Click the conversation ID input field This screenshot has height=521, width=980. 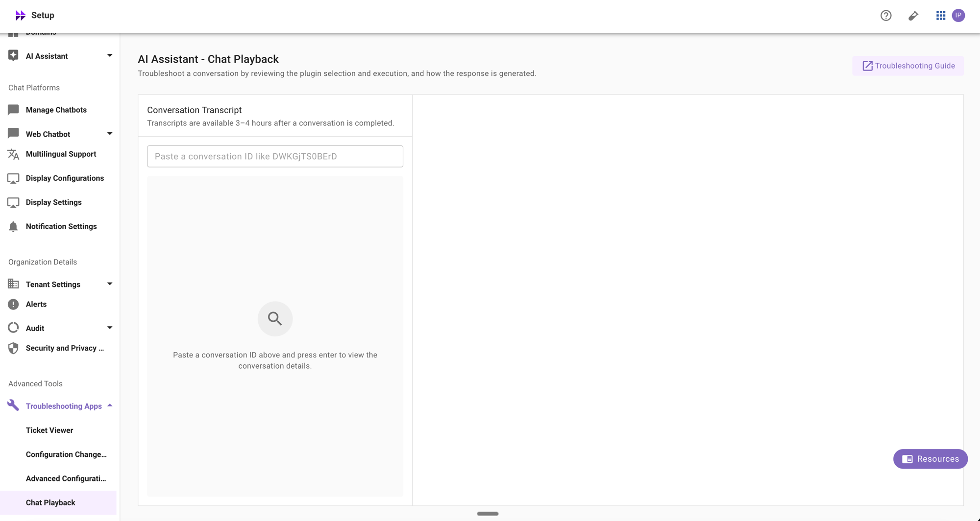point(275,156)
